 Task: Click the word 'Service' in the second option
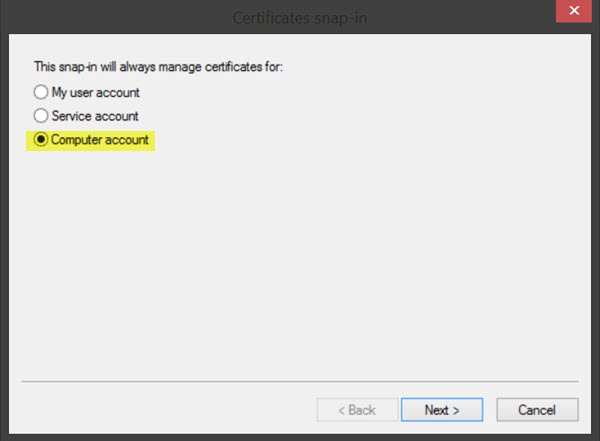(70, 116)
